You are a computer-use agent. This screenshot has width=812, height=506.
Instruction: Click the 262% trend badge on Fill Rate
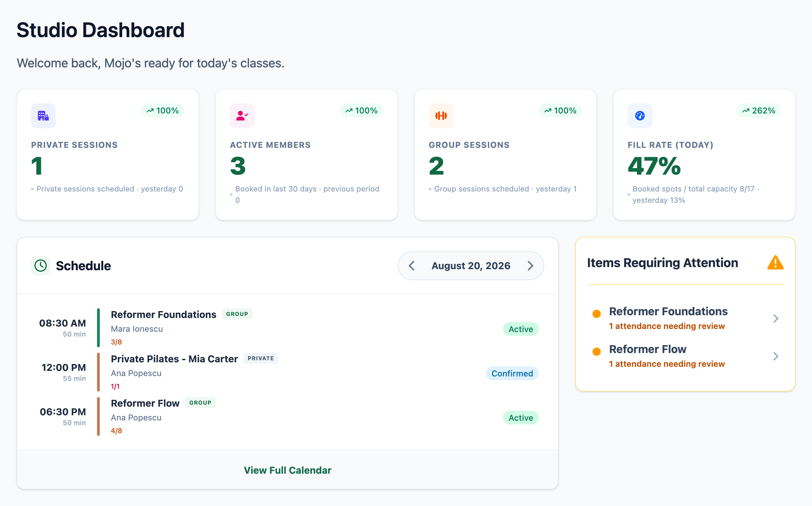[759, 111]
